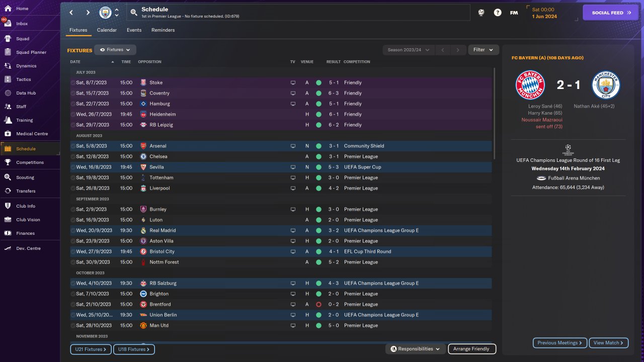
Task: Click the Scouting magnifier icon
Action: tap(8, 177)
